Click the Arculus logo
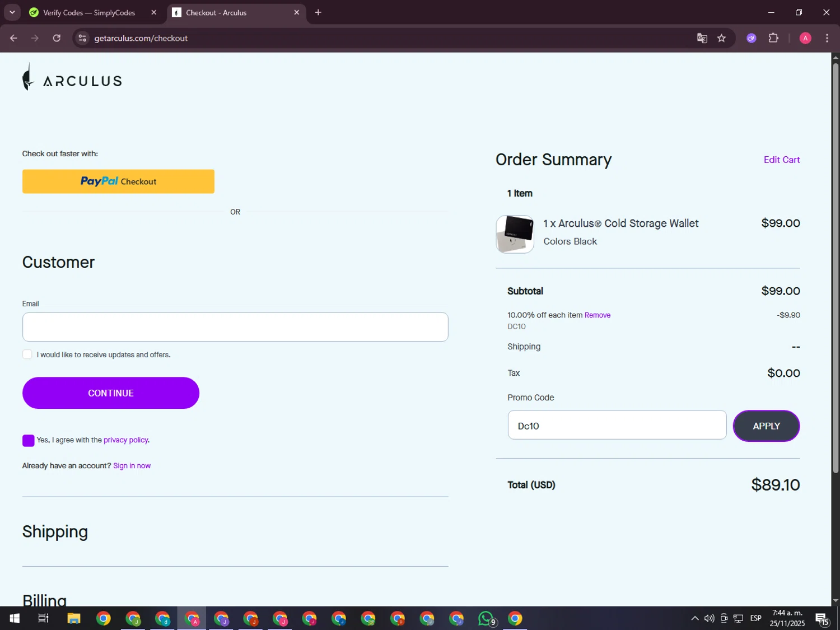 point(72,77)
